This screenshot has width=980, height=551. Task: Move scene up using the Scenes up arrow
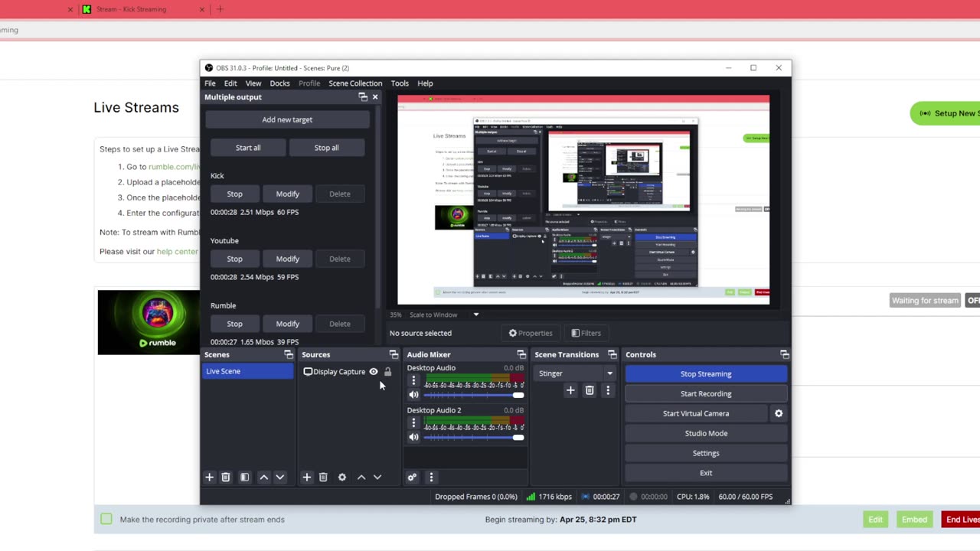pos(263,477)
